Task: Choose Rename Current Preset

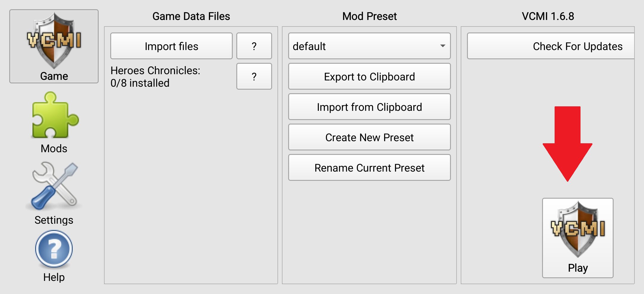Action: click(369, 168)
